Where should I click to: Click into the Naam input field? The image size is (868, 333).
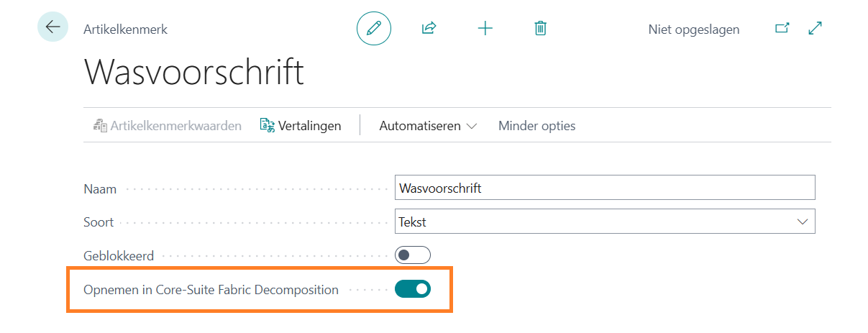604,188
